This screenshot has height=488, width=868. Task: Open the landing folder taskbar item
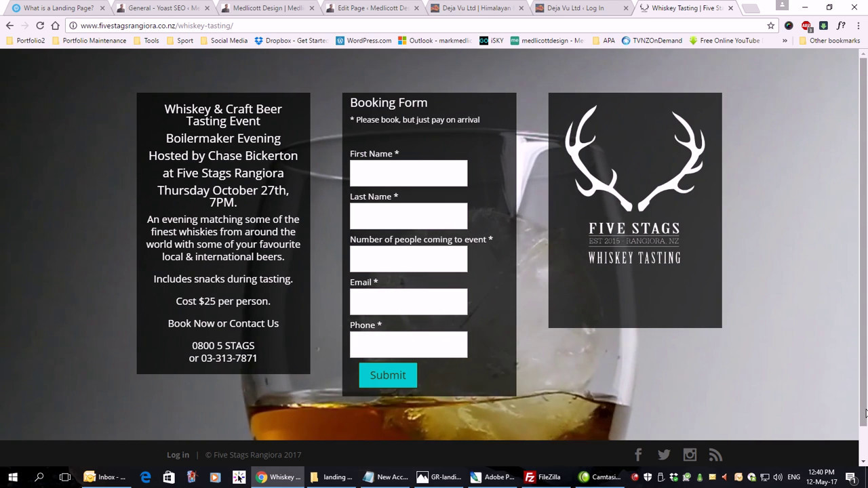click(332, 477)
